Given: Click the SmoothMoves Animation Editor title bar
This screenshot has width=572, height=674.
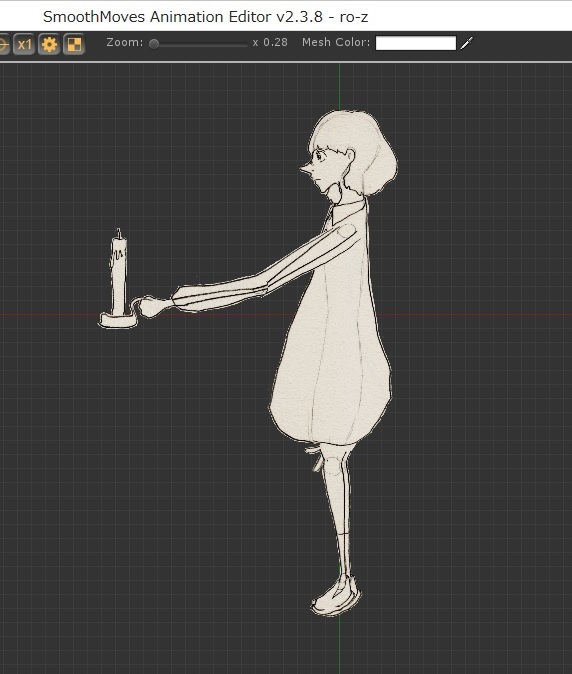Looking at the screenshot, I should coord(205,17).
